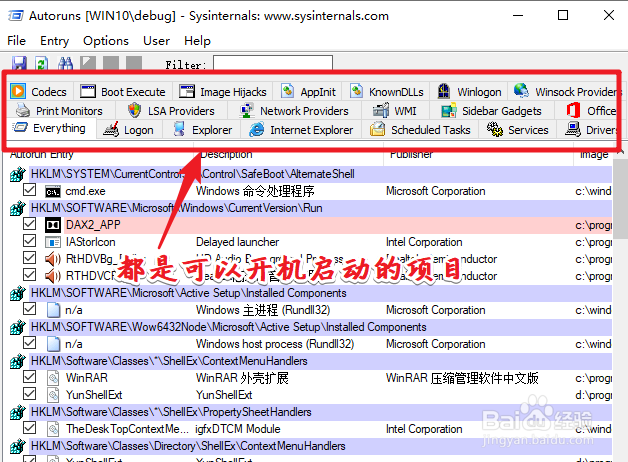Switch to the Codecs tab
628x462 pixels.
tap(39, 92)
